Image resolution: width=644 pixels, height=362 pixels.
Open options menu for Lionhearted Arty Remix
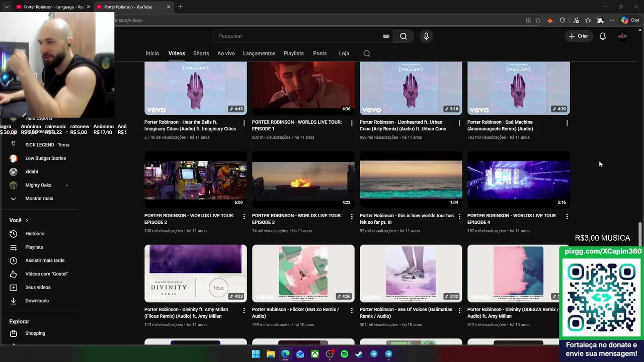pyautogui.click(x=459, y=123)
